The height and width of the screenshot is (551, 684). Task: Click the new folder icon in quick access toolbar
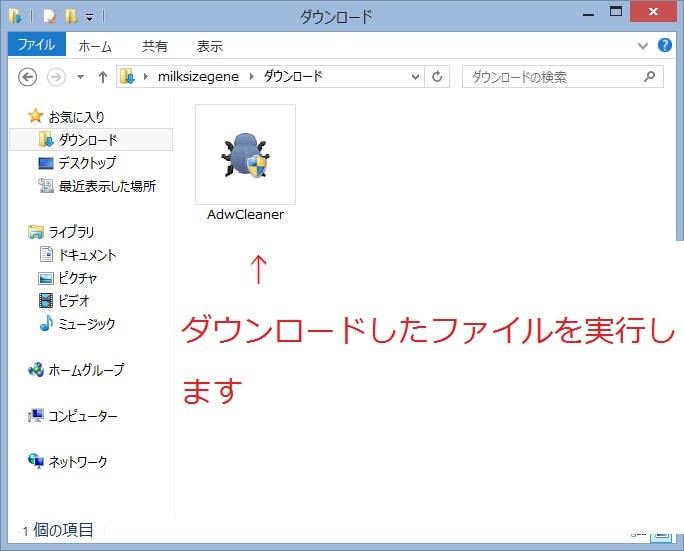71,17
